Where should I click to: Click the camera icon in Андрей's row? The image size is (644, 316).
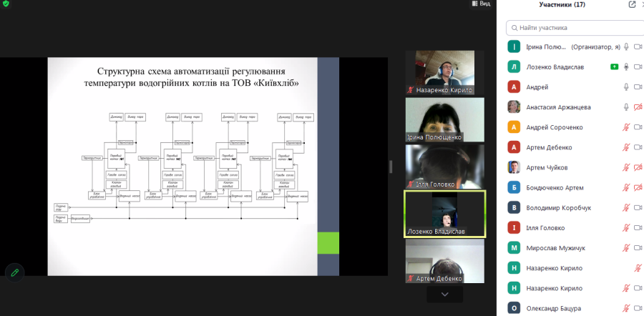click(638, 87)
